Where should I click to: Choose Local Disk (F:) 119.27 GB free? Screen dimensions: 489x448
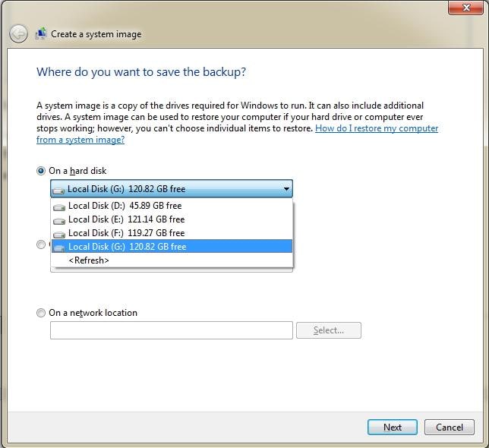[172, 233]
